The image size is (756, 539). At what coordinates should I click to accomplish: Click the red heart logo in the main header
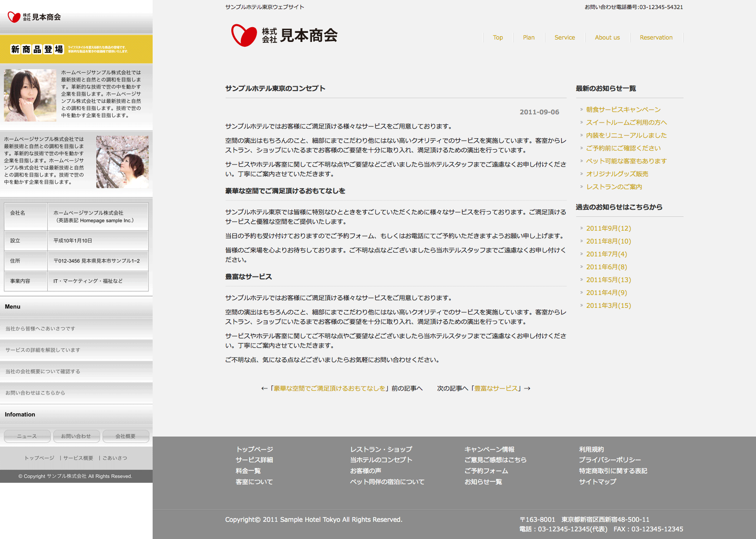(244, 35)
